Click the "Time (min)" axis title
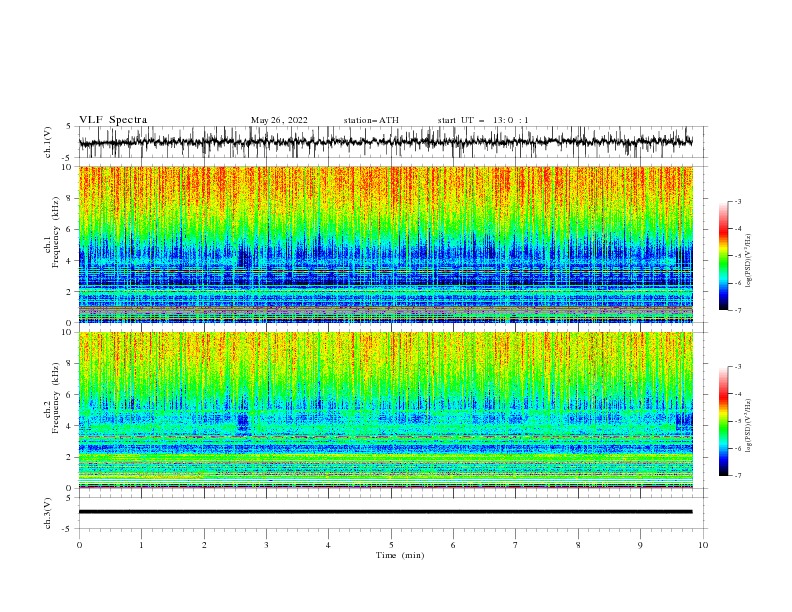Image resolution: width=792 pixels, height=612 pixels. coord(400,555)
